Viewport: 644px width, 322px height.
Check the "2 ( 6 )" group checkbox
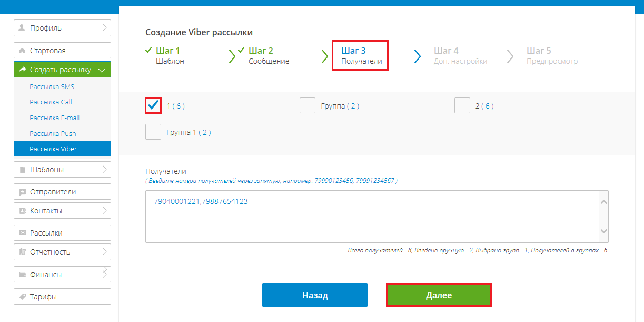pos(462,105)
